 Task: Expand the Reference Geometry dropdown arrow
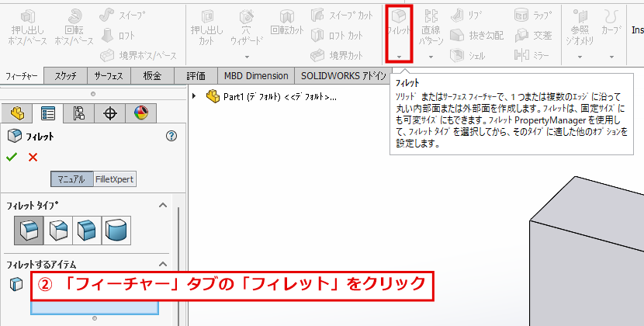[580, 57]
